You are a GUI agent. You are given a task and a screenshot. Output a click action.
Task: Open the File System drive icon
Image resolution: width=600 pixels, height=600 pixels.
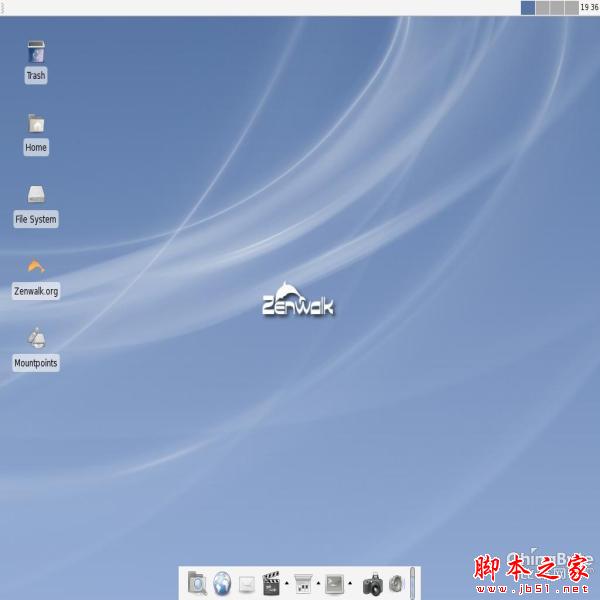pos(36,194)
